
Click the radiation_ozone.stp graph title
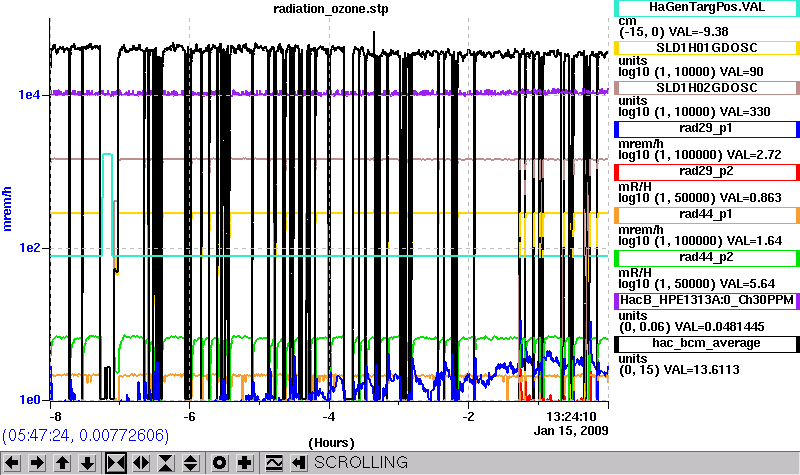point(331,9)
